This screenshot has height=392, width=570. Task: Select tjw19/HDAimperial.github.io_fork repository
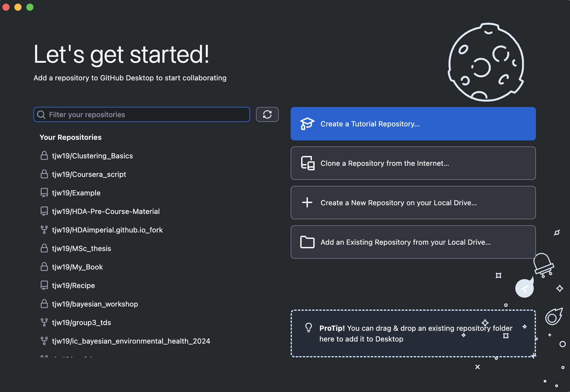pos(156,230)
